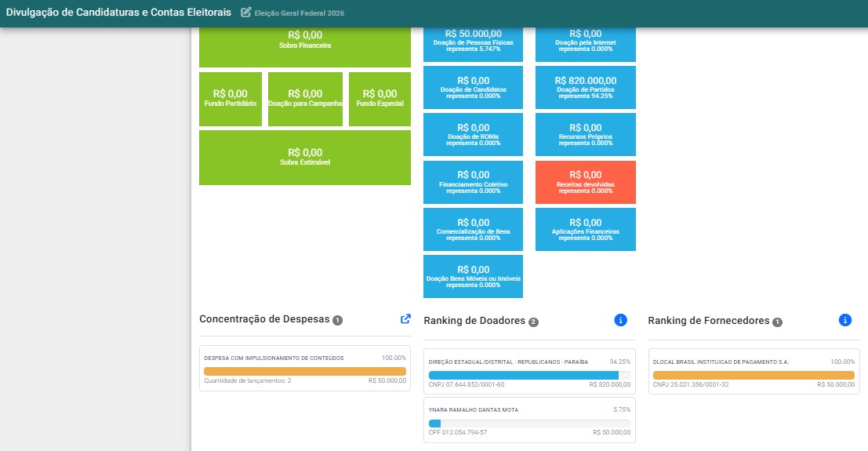Click info icon for Ranking de Fornecedores
Screen dimensions: 868x451
(x=844, y=320)
